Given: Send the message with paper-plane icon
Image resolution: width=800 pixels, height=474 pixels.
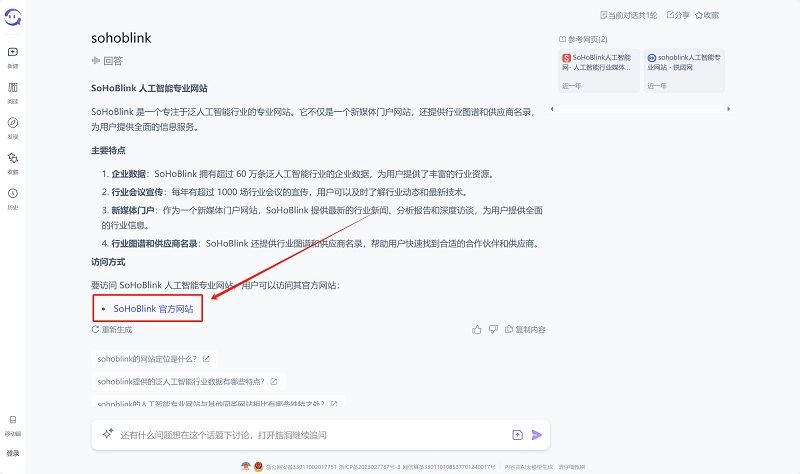Looking at the screenshot, I should [537, 435].
